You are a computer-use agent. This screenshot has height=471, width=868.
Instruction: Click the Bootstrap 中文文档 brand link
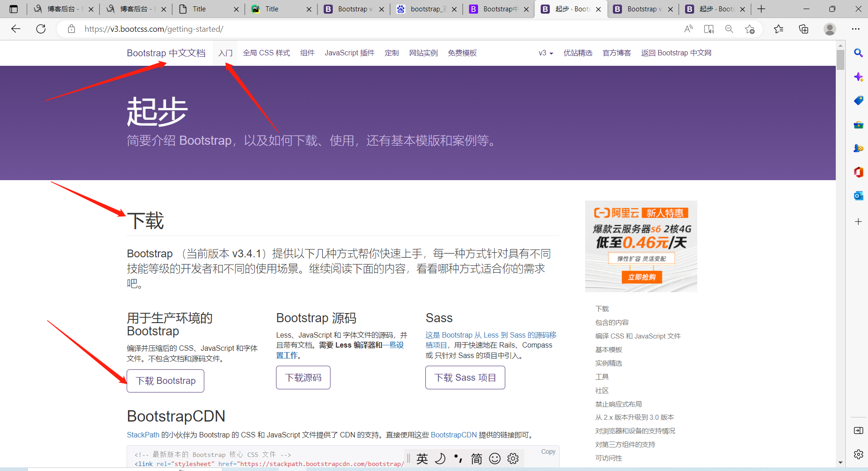point(166,53)
